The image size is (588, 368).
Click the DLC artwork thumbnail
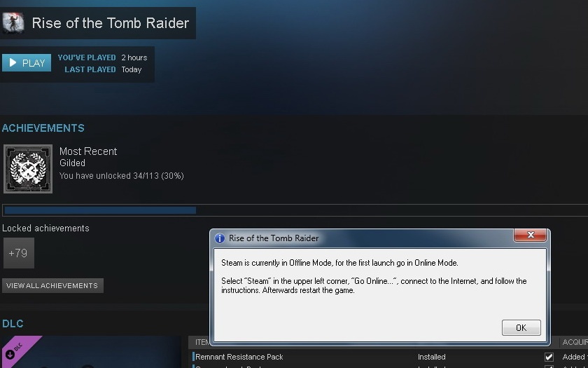coord(91,352)
